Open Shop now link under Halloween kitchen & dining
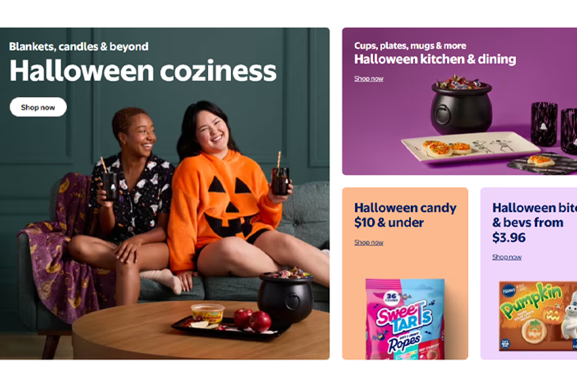This screenshot has width=577, height=392. pyautogui.click(x=368, y=78)
